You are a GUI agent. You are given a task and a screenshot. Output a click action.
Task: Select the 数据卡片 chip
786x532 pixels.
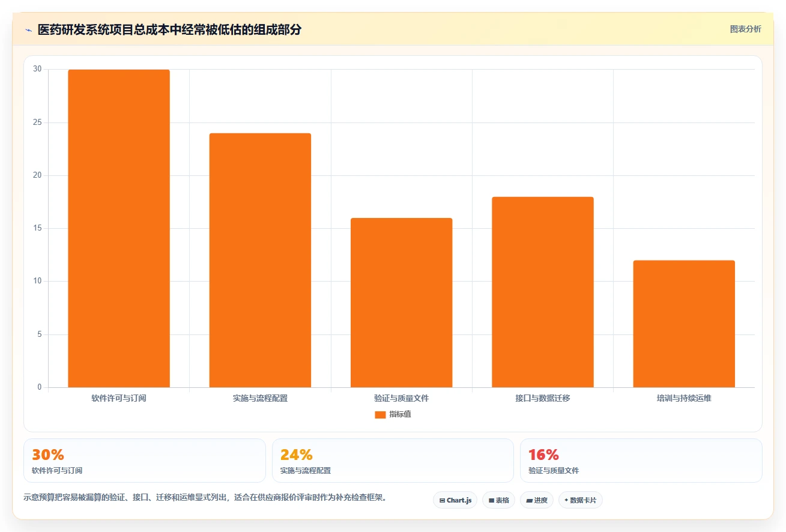pyautogui.click(x=580, y=500)
